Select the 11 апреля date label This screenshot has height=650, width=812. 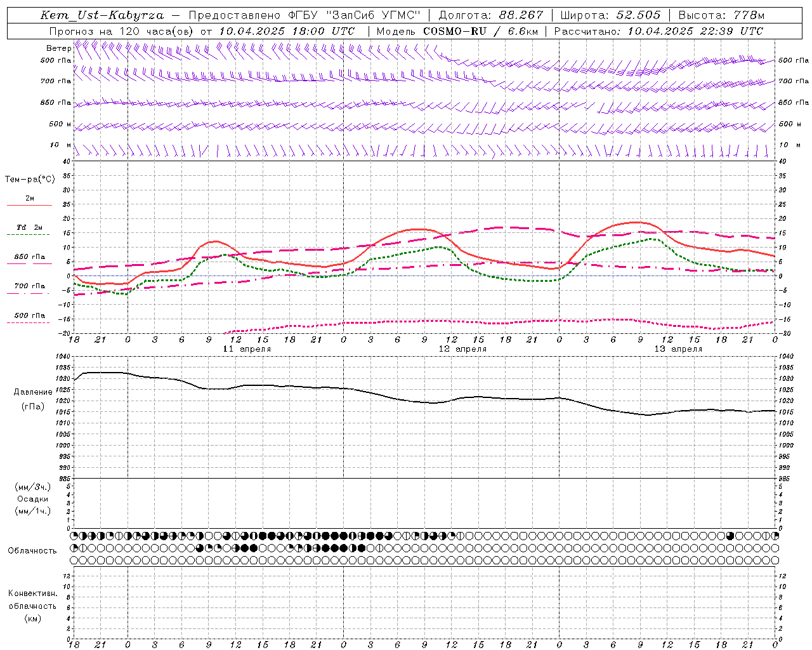click(247, 349)
